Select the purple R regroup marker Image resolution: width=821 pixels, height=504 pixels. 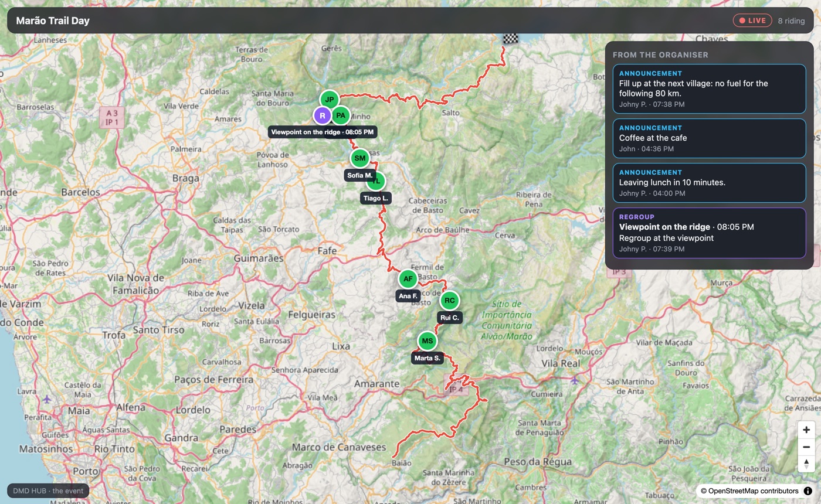[x=322, y=115]
